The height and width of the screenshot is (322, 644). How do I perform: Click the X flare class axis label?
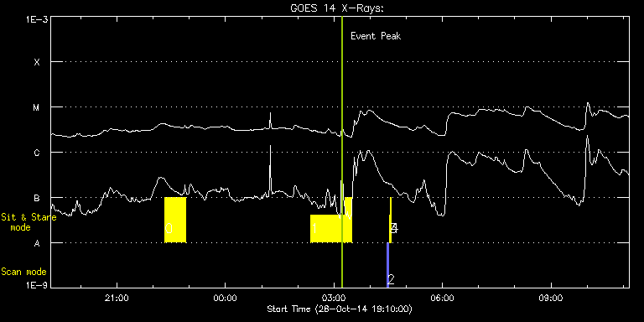coord(37,62)
